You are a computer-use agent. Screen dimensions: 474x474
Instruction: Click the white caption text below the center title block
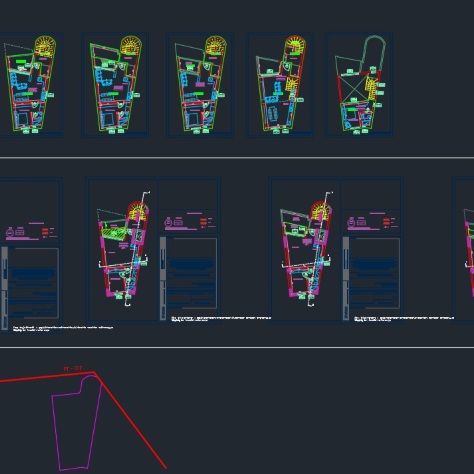tap(221, 319)
